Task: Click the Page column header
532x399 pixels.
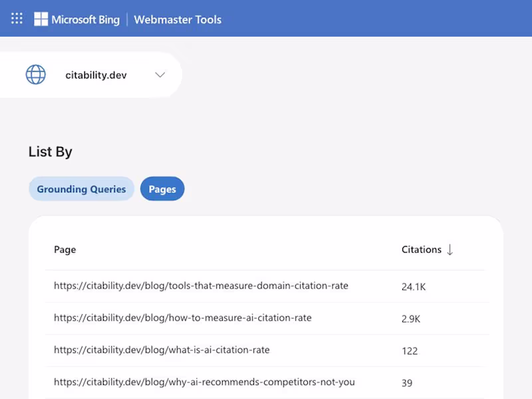Action: pyautogui.click(x=65, y=250)
